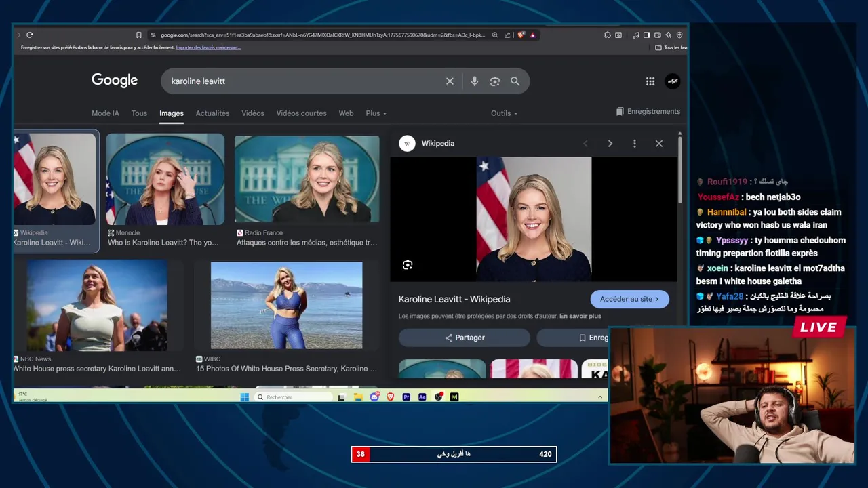Click the Windows taskbar Rechercher search box
This screenshot has height=488, width=868.
coord(294,397)
